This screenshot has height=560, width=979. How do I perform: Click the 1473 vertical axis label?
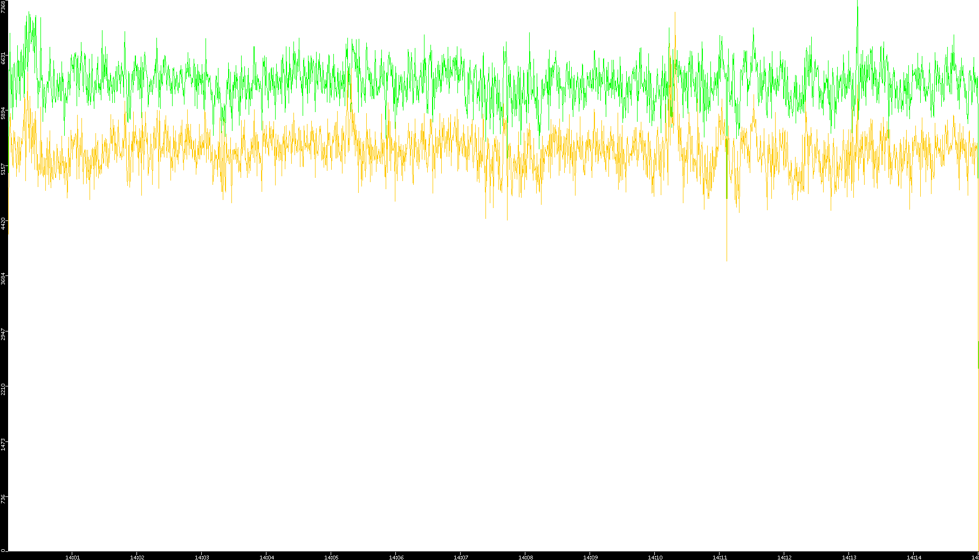tap(4, 444)
